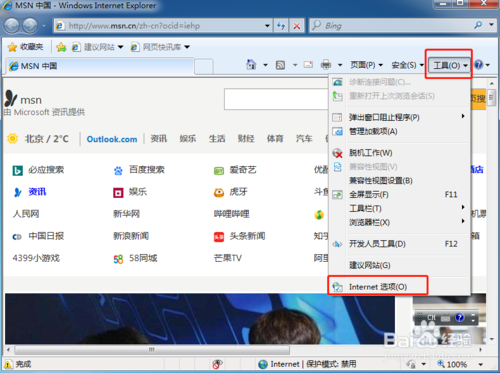Click the Home page icon
This screenshot has width=500, height=373.
coord(251,65)
